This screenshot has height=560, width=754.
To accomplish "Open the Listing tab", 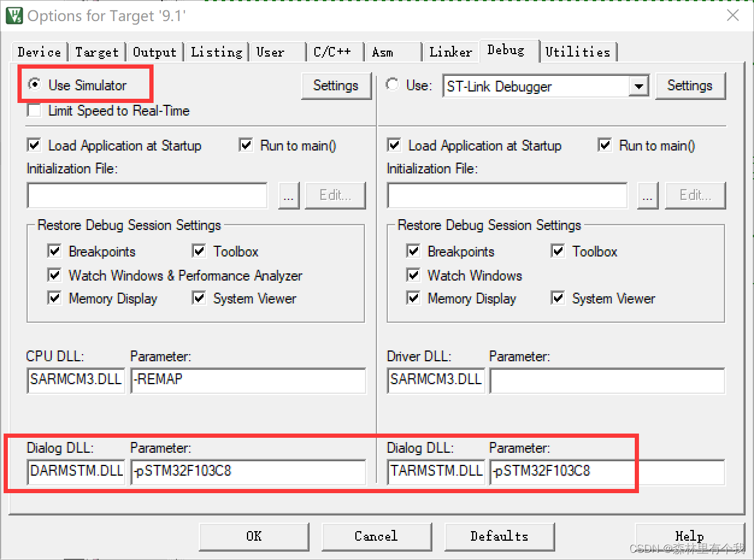I will click(x=216, y=52).
